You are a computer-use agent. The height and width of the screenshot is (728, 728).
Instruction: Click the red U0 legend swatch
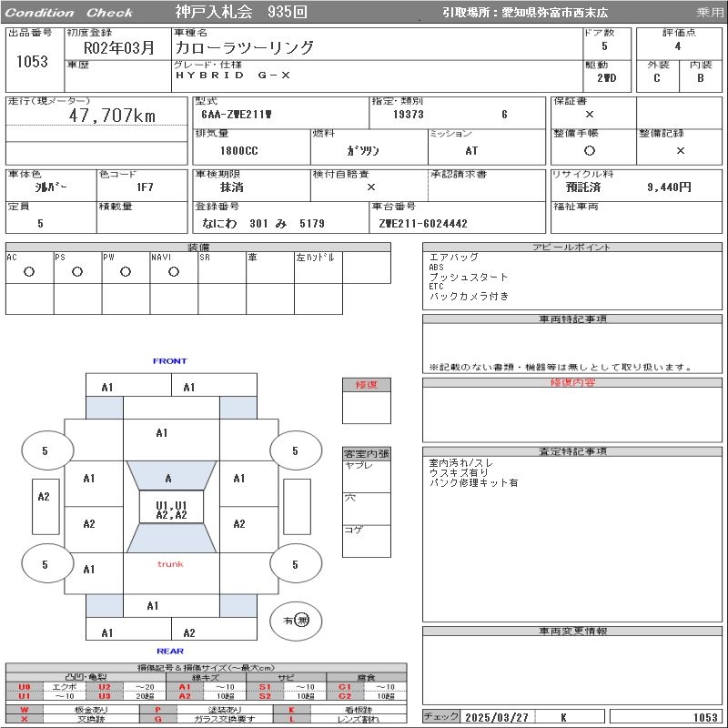tap(25, 687)
